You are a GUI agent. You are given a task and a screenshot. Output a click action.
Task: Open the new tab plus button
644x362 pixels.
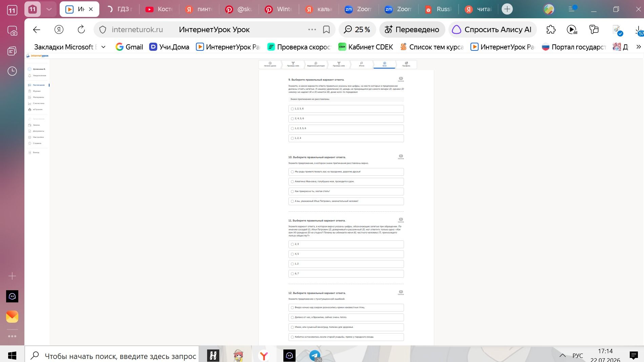507,9
